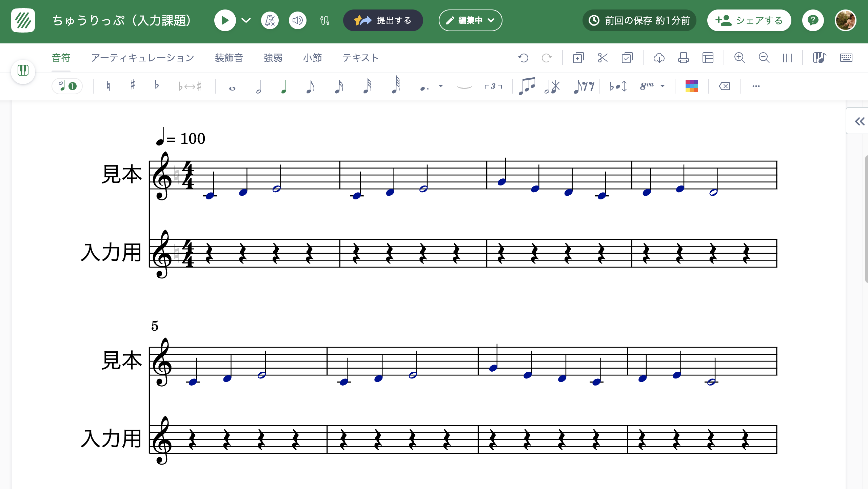Click the 提出する submit button
Image resolution: width=868 pixels, height=489 pixels.
(x=383, y=21)
